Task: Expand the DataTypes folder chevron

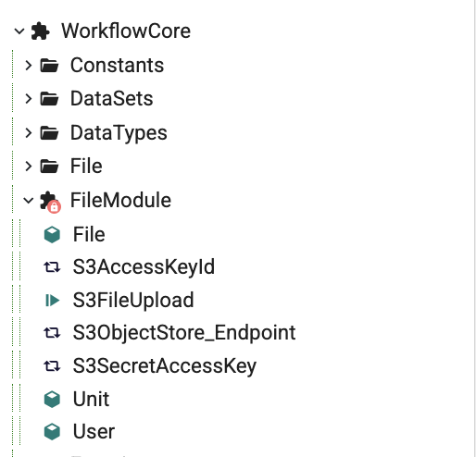Action: click(29, 132)
